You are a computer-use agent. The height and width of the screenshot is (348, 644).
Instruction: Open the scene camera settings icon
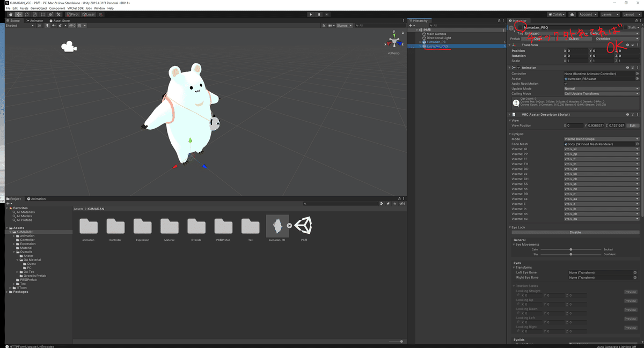[x=331, y=25]
